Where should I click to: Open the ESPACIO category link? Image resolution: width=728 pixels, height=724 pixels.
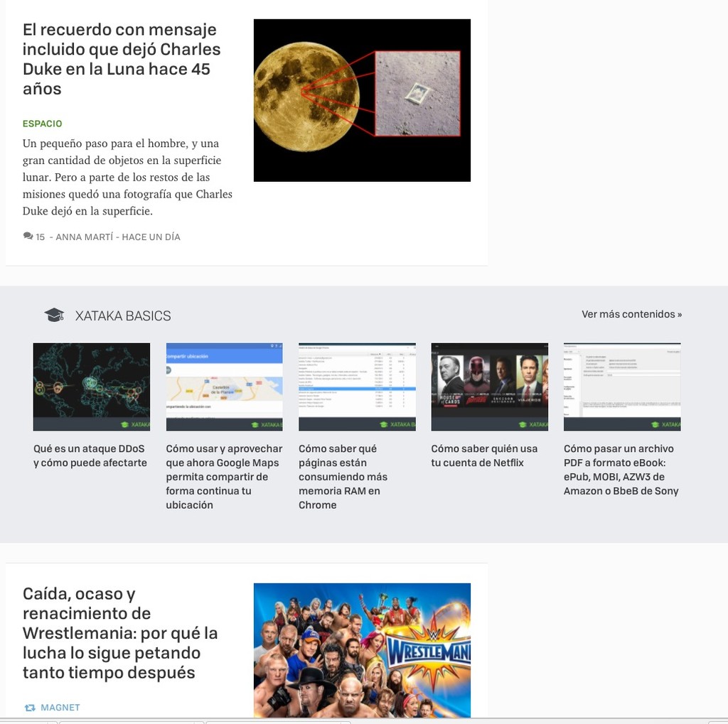click(42, 123)
